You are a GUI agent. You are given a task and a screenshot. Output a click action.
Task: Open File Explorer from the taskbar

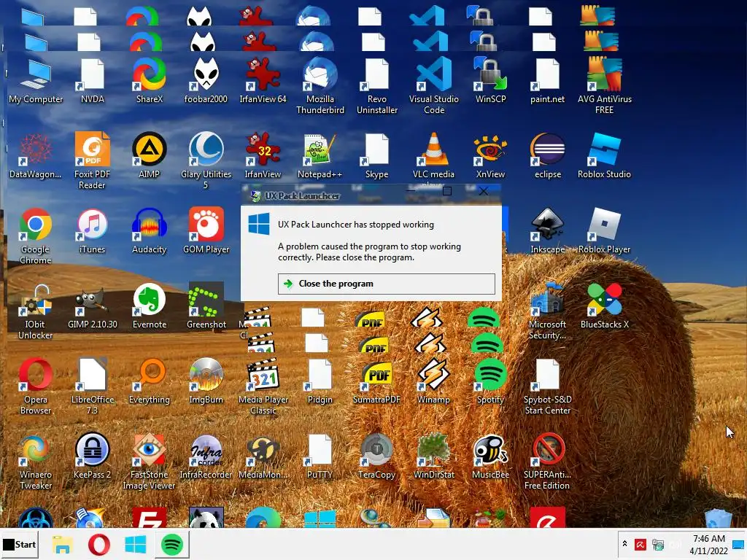pos(63,545)
